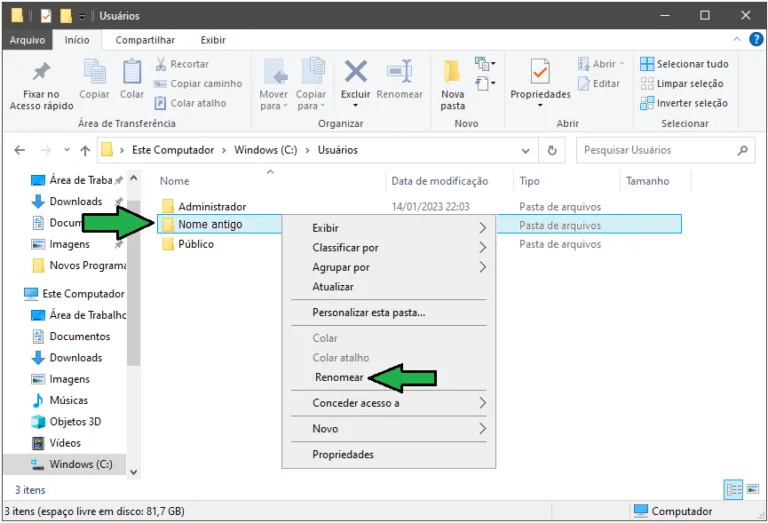The height and width of the screenshot is (523, 768).
Task: Sort by Tipo column header
Action: (x=529, y=181)
